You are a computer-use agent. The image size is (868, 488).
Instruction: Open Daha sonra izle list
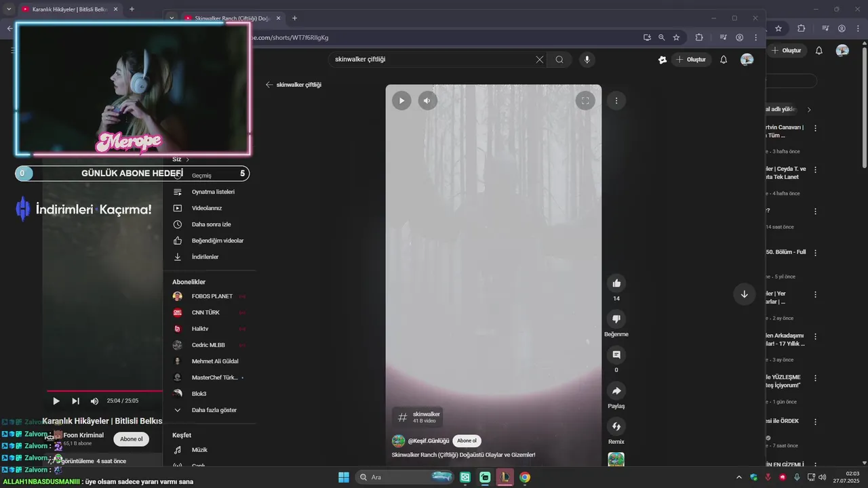(210, 224)
